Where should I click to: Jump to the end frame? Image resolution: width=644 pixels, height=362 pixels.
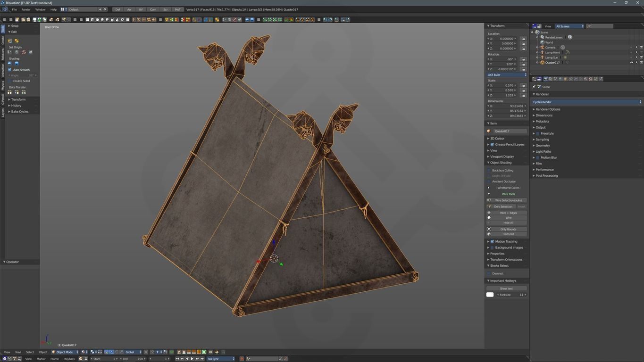click(202, 359)
